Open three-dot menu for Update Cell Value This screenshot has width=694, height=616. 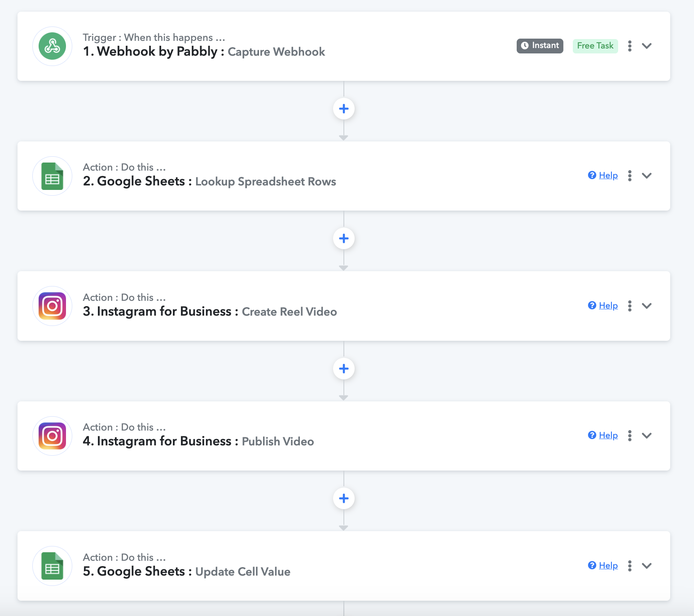click(630, 566)
